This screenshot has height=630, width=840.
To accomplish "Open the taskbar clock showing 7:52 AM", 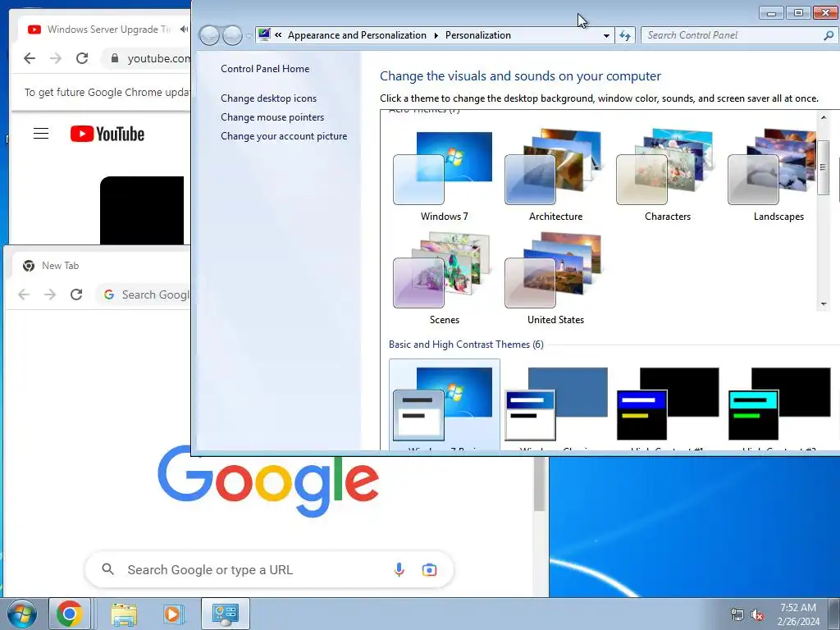I will coord(798,614).
